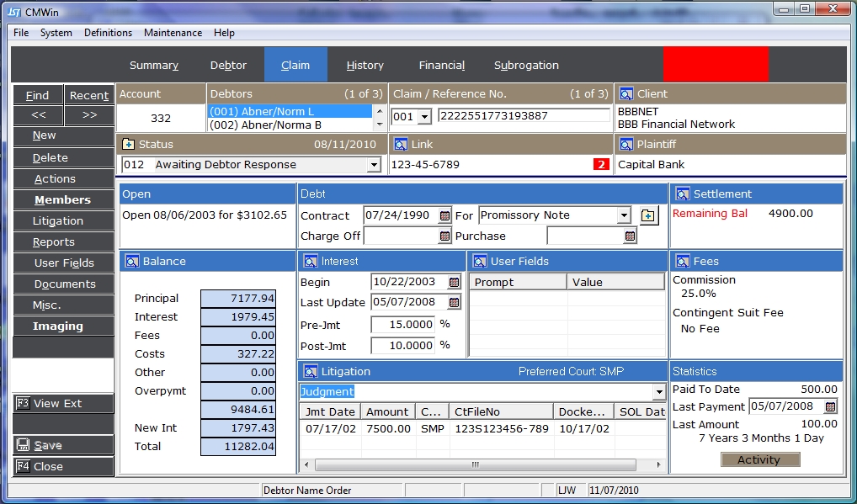Click the Link lookup icon
The width and height of the screenshot is (857, 504).
[401, 145]
